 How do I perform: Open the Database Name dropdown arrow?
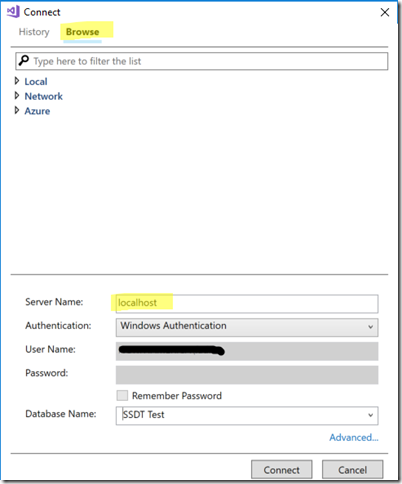[x=370, y=415]
